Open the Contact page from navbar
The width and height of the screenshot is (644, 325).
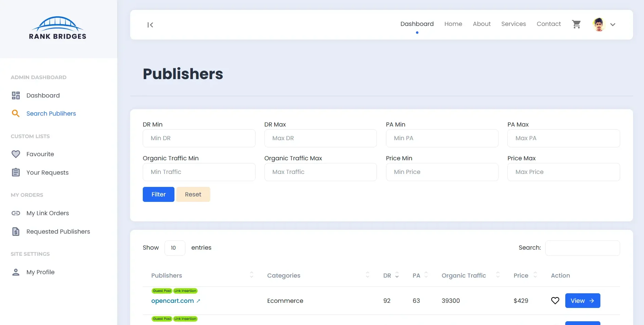[549, 24]
